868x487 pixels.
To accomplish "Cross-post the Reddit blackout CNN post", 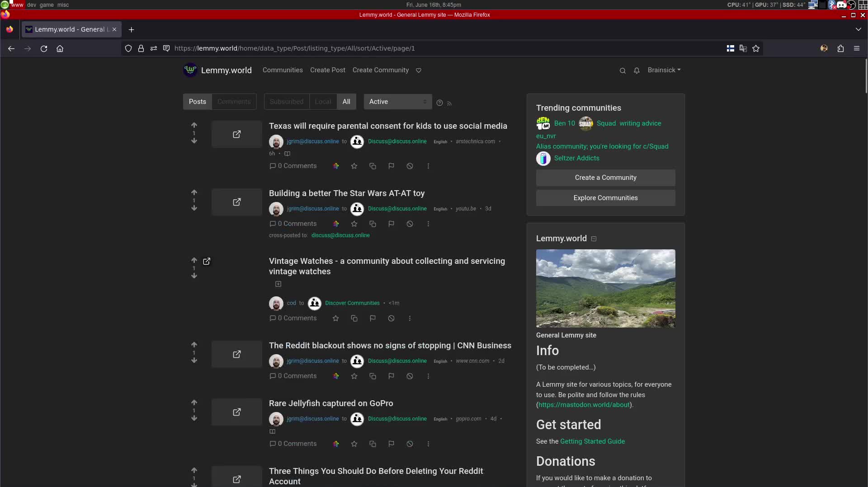I will 373,376.
